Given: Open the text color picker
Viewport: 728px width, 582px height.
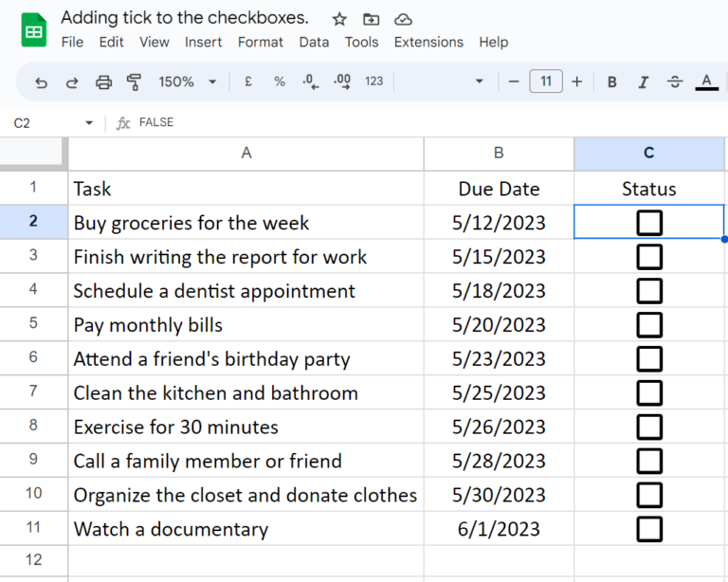Looking at the screenshot, I should [x=706, y=82].
